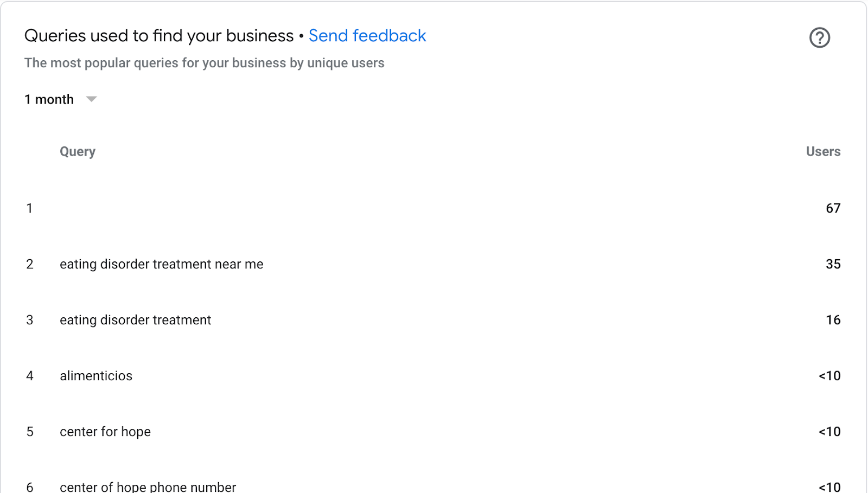The image size is (868, 493).
Task: Expand the gray arrow beside 1 month
Action: 91,99
